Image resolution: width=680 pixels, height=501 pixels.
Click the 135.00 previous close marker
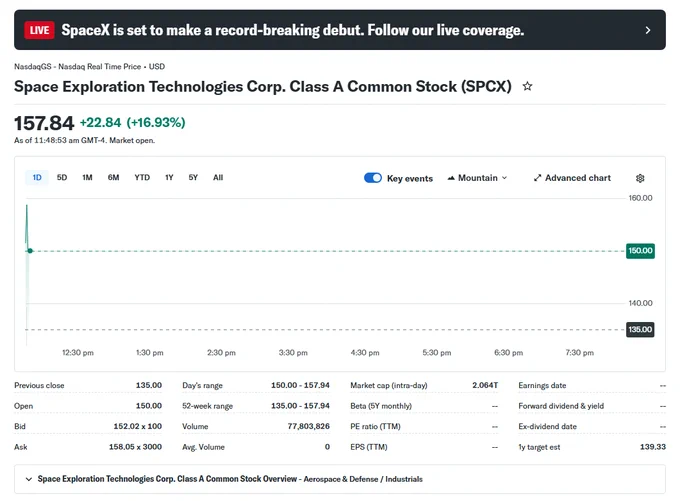640,329
